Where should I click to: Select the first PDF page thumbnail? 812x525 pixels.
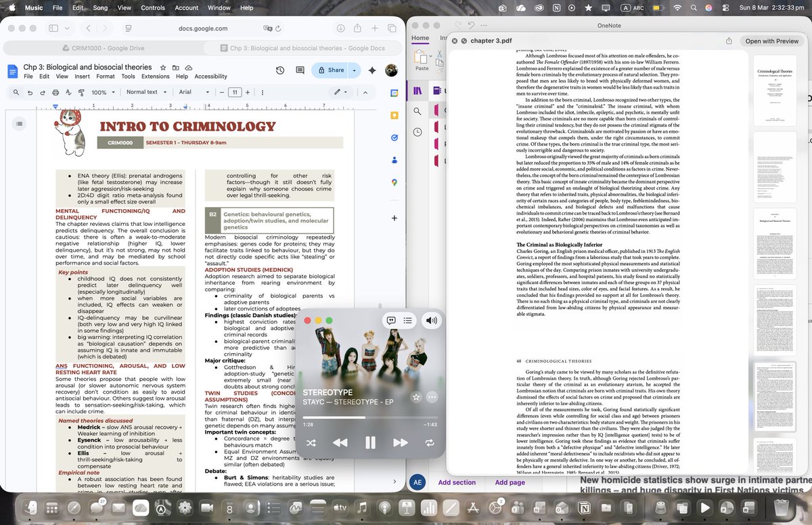774,90
